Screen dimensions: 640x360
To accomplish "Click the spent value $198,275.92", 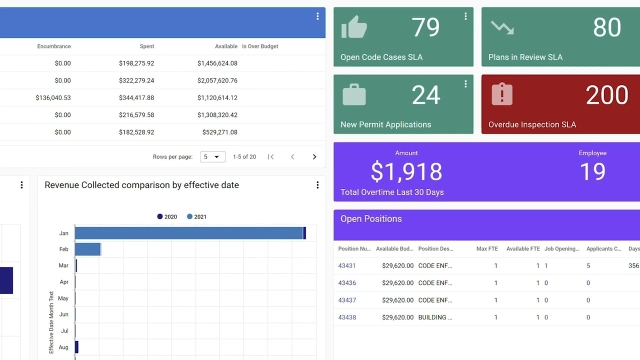I will coord(136,64).
